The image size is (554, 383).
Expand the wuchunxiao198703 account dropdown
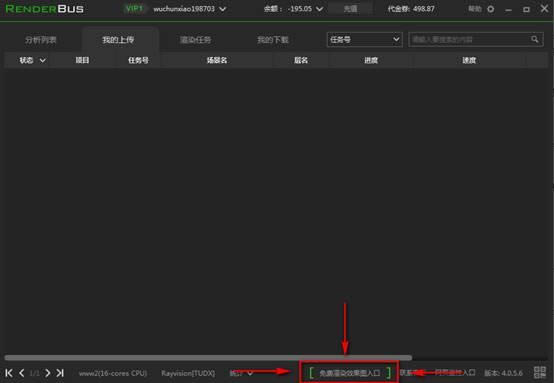[x=223, y=9]
